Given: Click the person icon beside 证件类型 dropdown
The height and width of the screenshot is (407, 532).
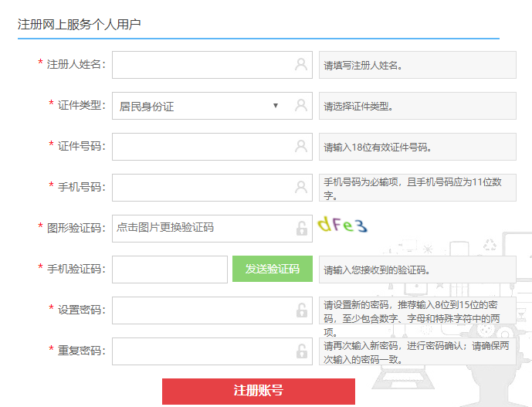Looking at the screenshot, I should click(301, 106).
